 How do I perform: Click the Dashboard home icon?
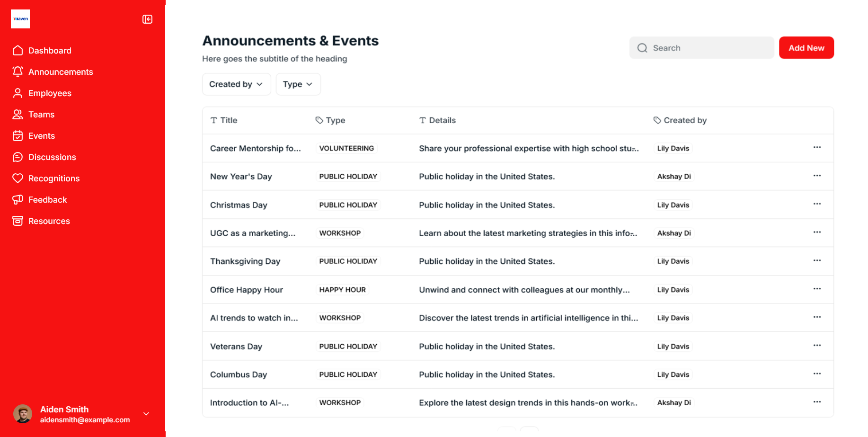18,51
